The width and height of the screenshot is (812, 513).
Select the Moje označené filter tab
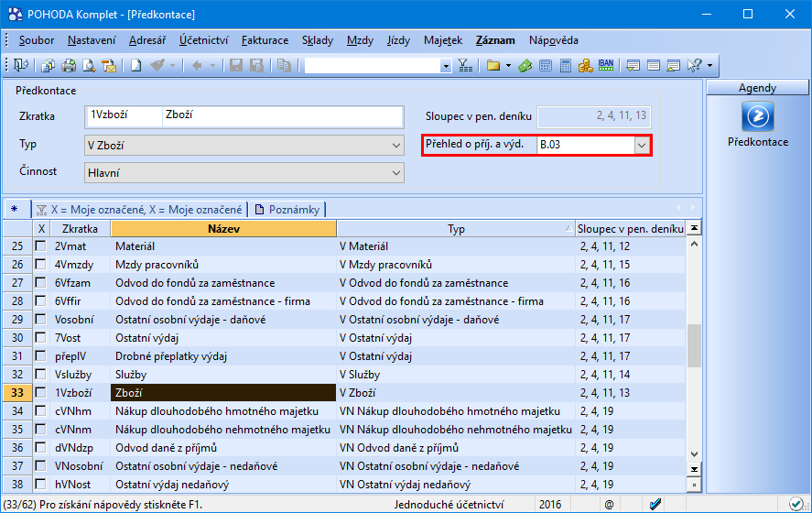point(139,210)
